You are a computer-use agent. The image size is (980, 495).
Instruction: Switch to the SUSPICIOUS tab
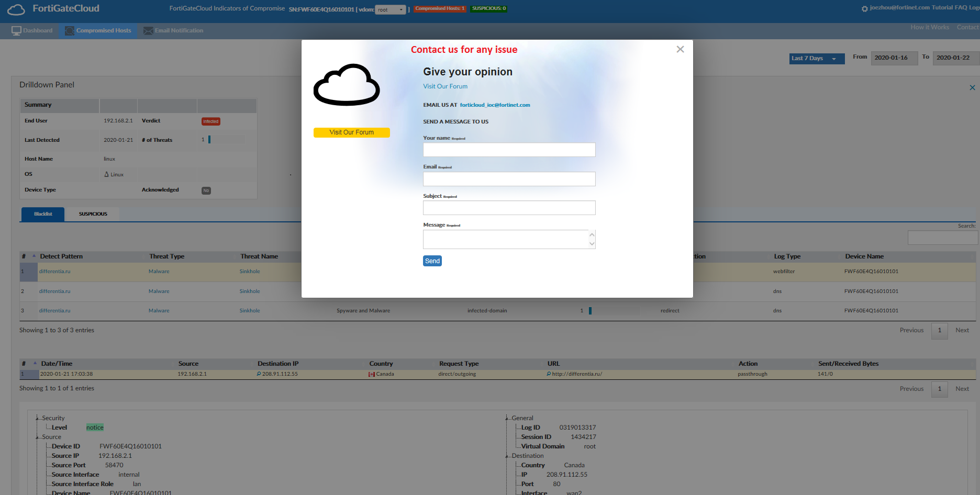click(93, 214)
